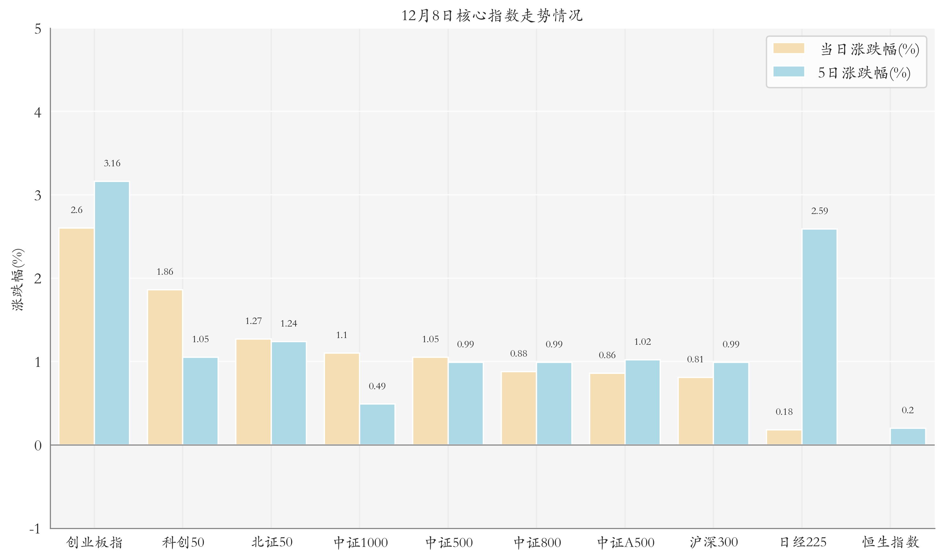Click the blue 5日涨跌幅 legend swatch
The height and width of the screenshot is (560, 944).
788,72
